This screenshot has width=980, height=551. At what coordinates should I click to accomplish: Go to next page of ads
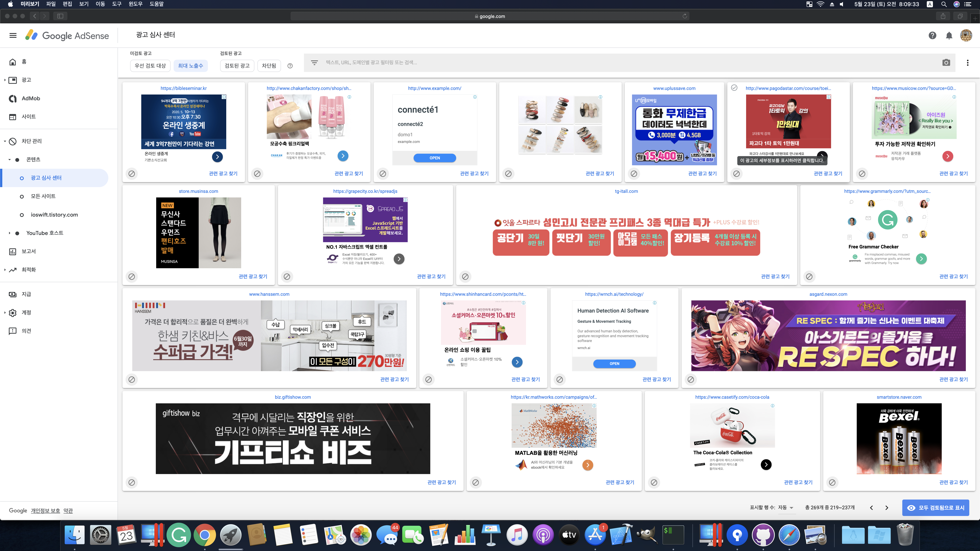pos(886,508)
